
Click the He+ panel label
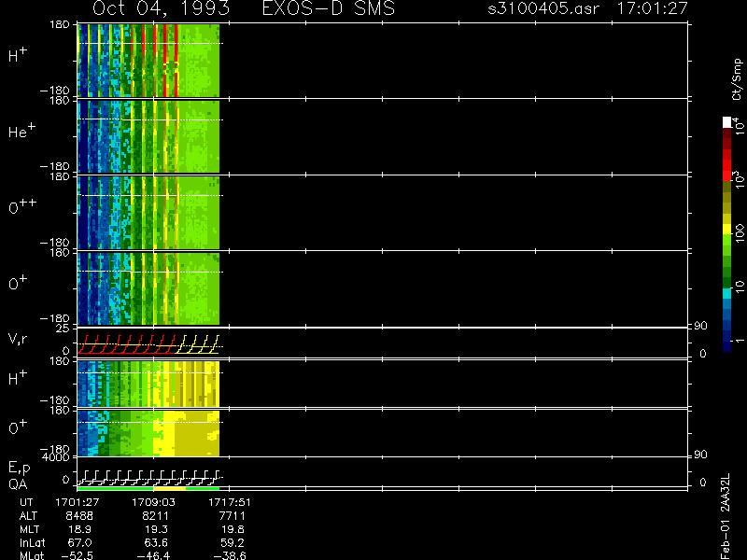[x=21, y=131]
